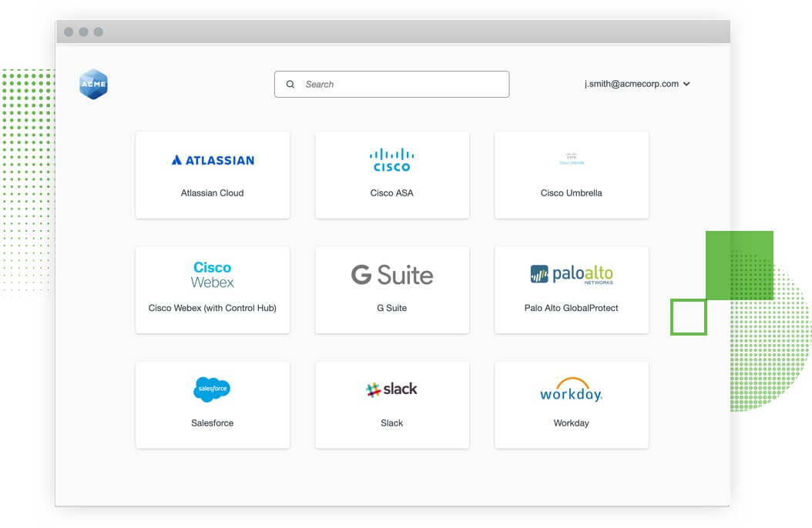The image size is (812, 528).
Task: Select the Palo Alto GlobalProtect label
Action: [x=571, y=308]
